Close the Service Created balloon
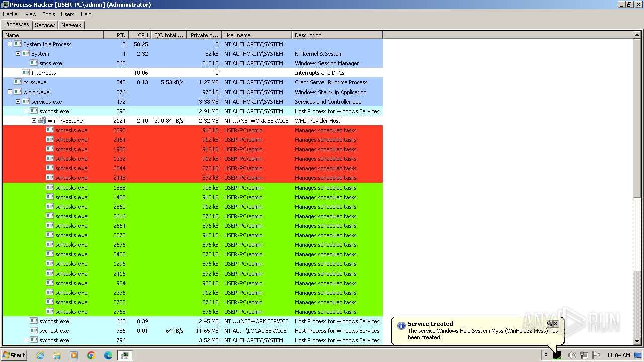 click(x=556, y=324)
